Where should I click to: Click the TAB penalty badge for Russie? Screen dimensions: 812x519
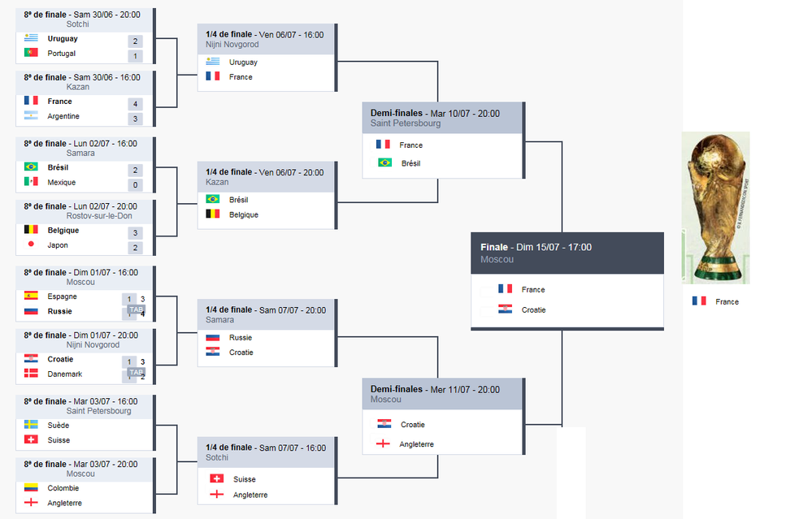[137, 309]
